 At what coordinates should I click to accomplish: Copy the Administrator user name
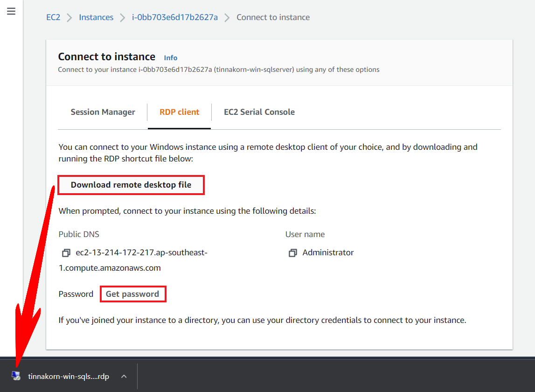point(292,252)
